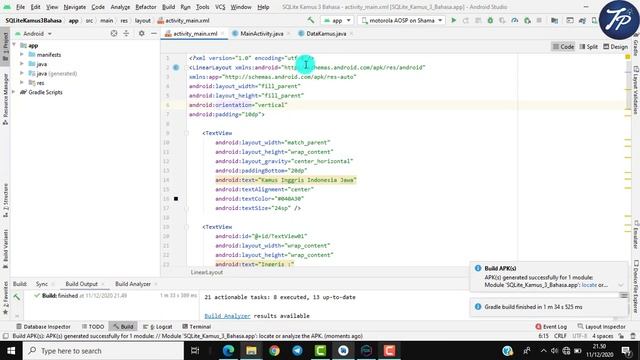
Task: Click the Make Project hammer icon
Action: tap(311, 20)
